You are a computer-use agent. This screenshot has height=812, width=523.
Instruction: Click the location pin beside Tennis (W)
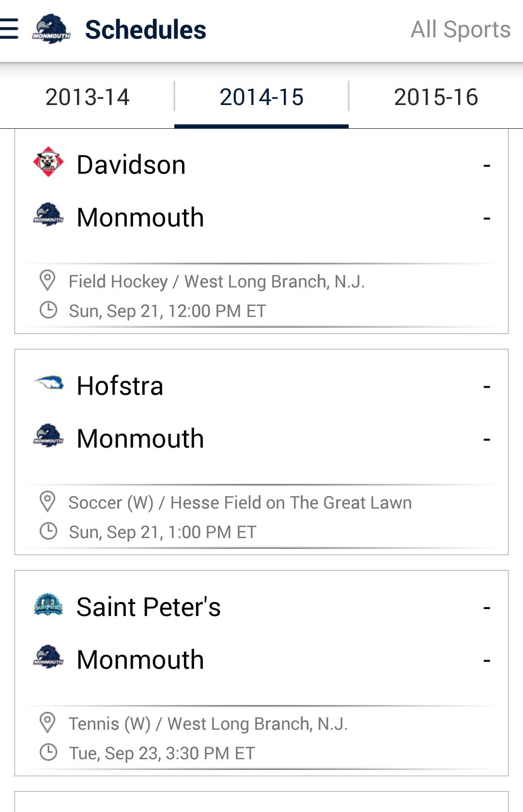click(x=47, y=723)
